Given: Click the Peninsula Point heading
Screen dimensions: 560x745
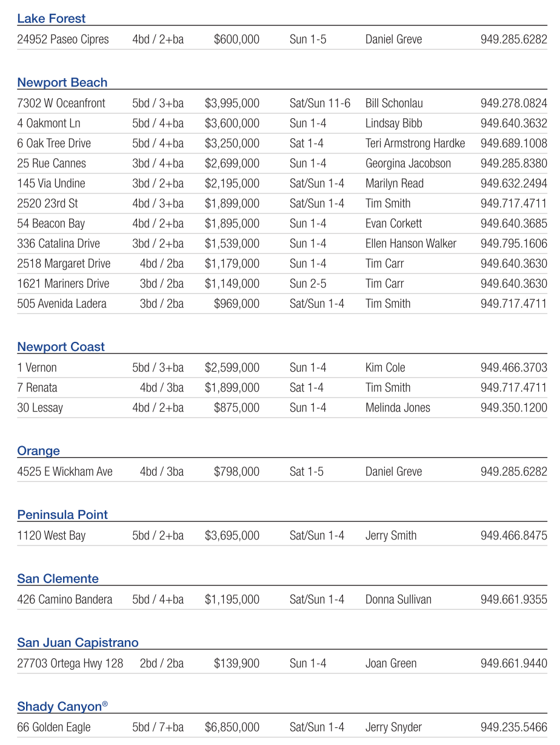Looking at the screenshot, I should click(62, 515).
